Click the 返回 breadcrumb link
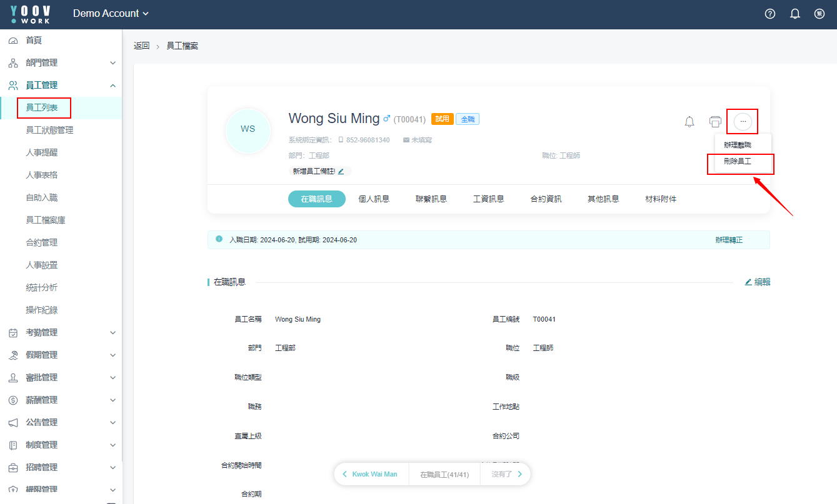The image size is (837, 504). click(x=142, y=46)
